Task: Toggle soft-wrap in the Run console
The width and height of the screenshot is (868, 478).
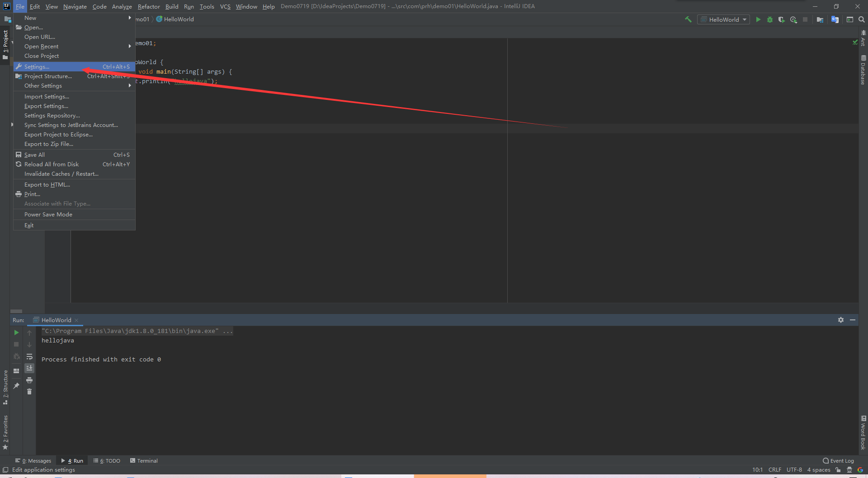Action: point(29,356)
